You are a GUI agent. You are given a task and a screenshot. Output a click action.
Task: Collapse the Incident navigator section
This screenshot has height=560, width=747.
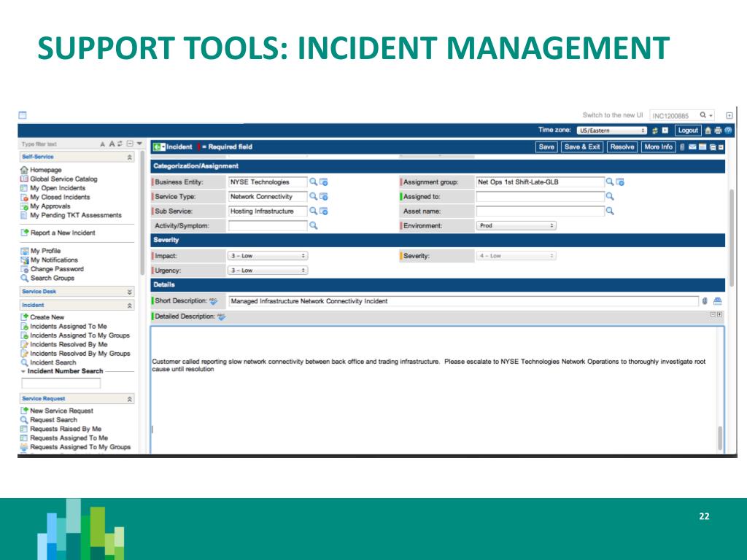tap(130, 306)
